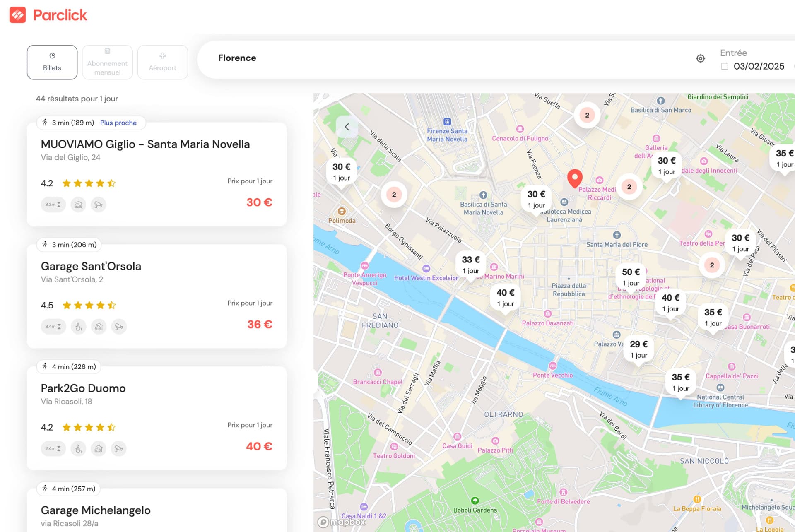Click the 2.4m height limit badge
The width and height of the screenshot is (795, 532).
coord(53,448)
